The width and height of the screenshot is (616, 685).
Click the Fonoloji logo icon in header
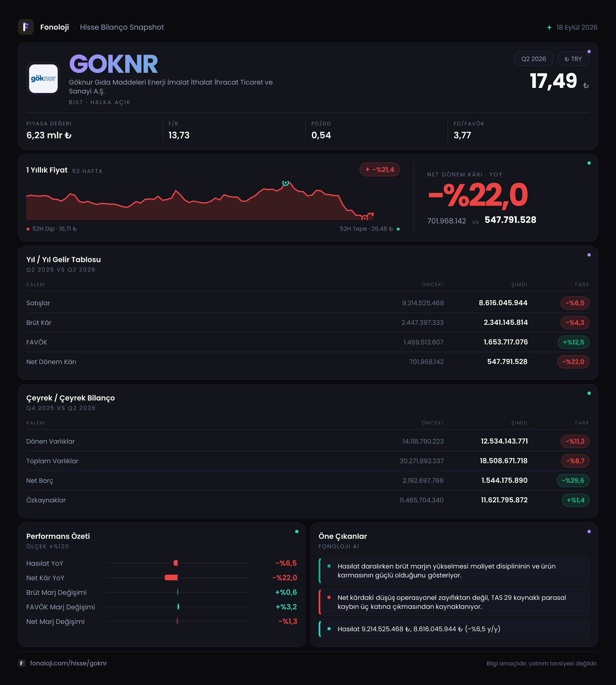pyautogui.click(x=26, y=27)
